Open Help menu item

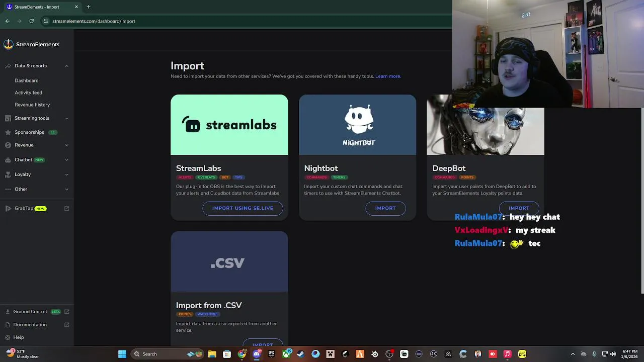pyautogui.click(x=19, y=337)
